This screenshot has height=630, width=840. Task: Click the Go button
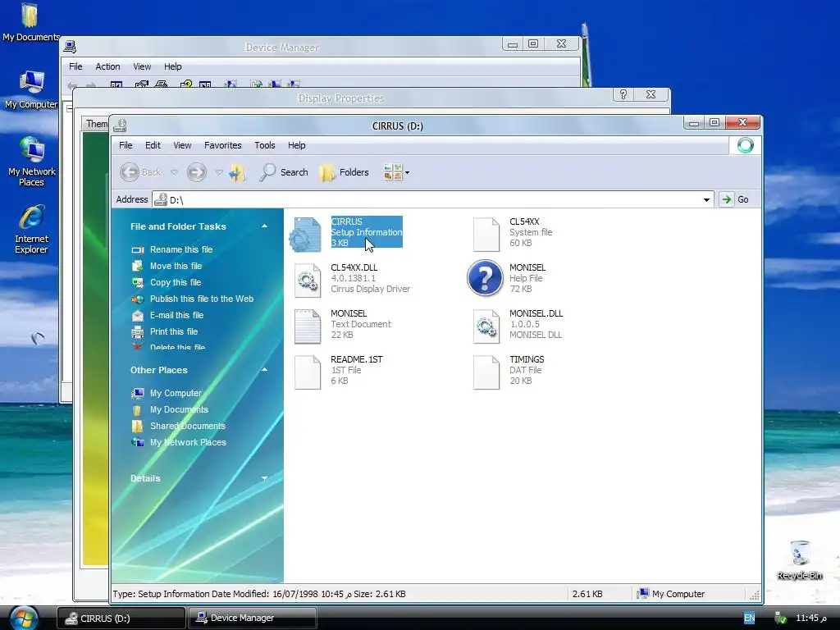coord(734,199)
